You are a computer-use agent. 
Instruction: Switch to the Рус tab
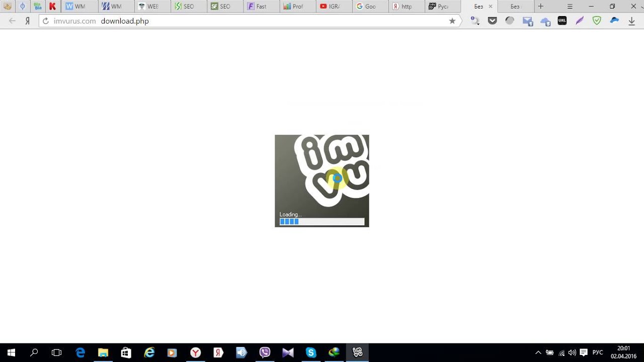tap(443, 7)
